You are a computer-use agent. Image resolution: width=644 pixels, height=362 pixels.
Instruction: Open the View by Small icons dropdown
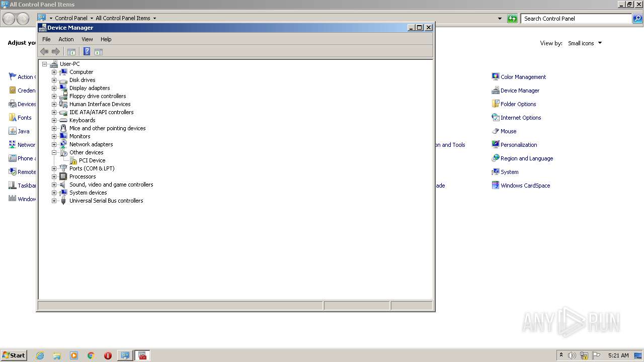pyautogui.click(x=585, y=43)
